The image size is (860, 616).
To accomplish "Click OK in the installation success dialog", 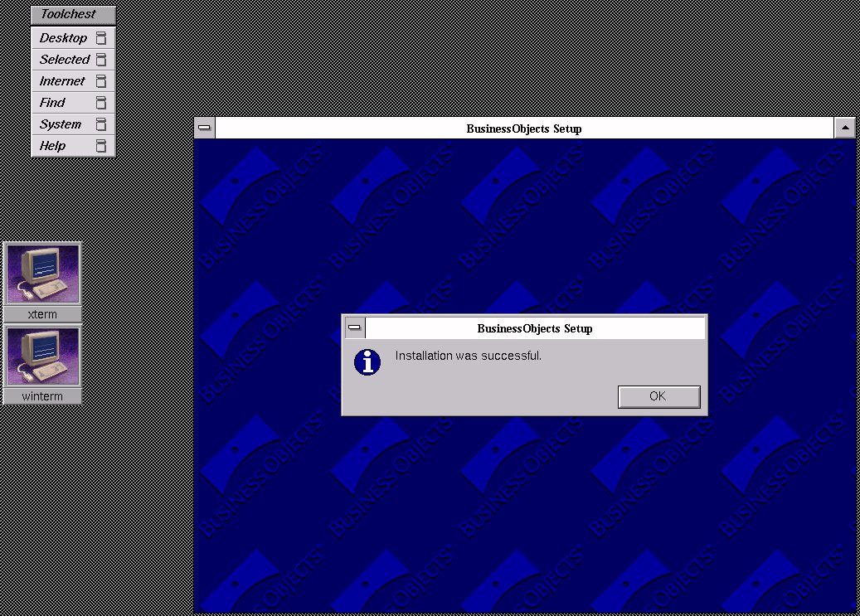I will (658, 396).
